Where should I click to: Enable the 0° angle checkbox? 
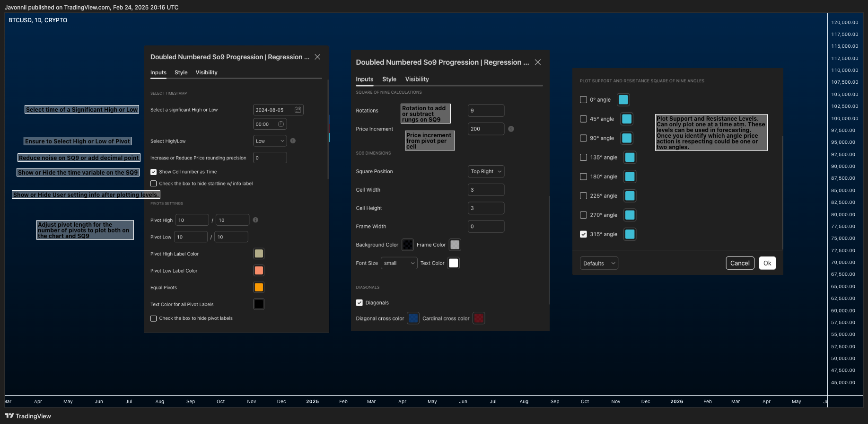(583, 100)
